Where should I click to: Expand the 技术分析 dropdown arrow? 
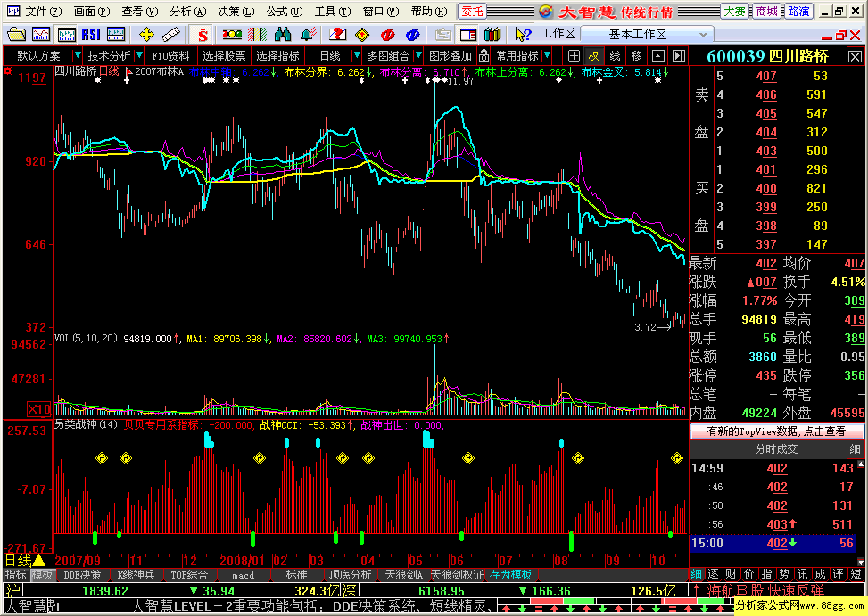tap(139, 55)
